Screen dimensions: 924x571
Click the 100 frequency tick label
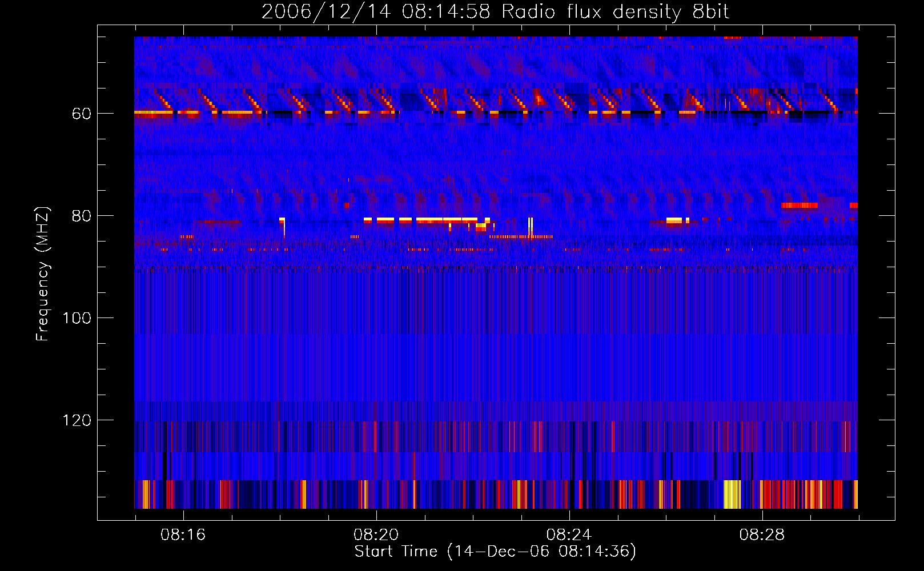[x=77, y=318]
